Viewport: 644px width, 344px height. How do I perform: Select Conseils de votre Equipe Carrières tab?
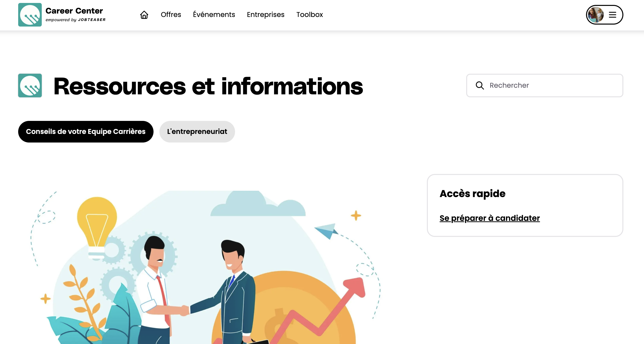point(86,132)
